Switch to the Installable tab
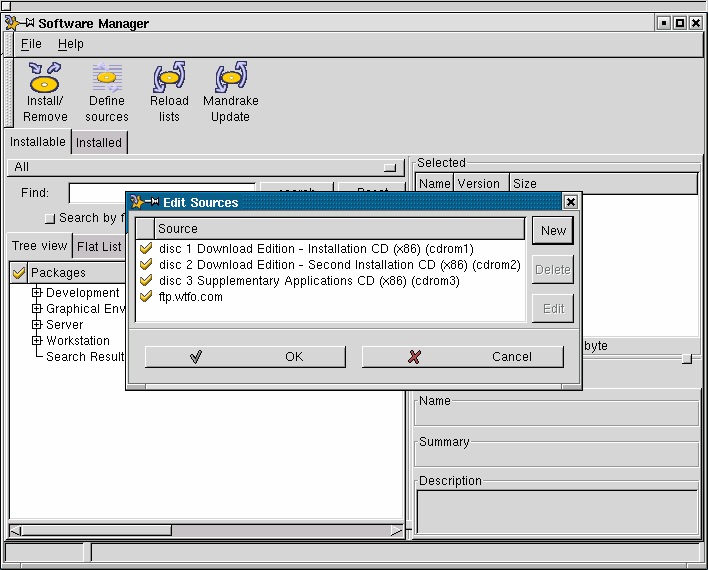Screen dimensions: 708x570 pos(38,142)
